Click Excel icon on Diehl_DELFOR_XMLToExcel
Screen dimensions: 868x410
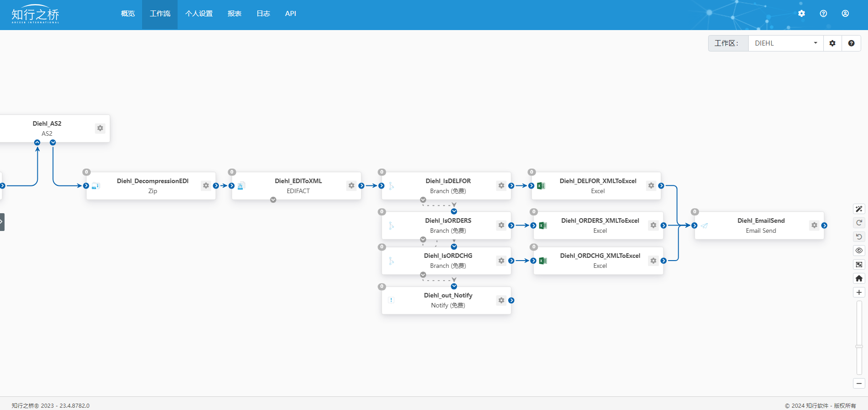tap(541, 186)
